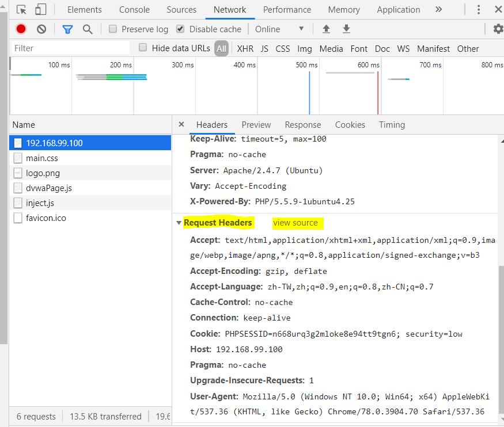The image size is (504, 427).
Task: Show the Timing detail tab
Action: (392, 124)
